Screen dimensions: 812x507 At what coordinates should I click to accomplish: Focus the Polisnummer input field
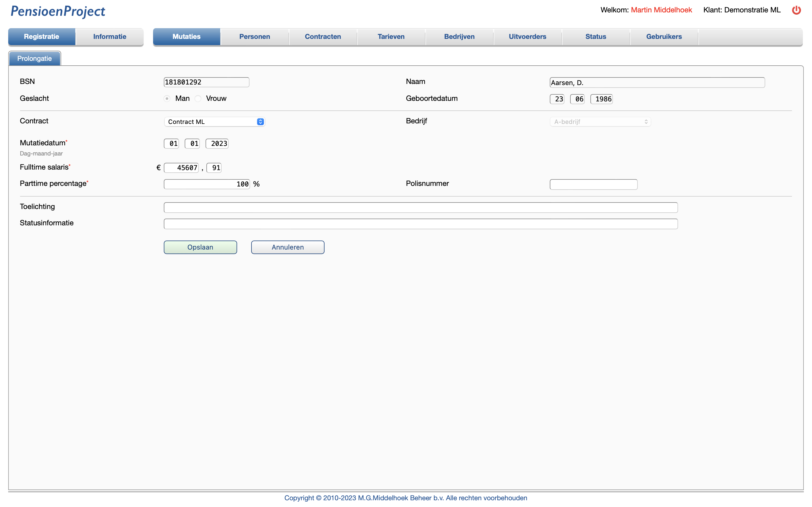[x=593, y=184]
